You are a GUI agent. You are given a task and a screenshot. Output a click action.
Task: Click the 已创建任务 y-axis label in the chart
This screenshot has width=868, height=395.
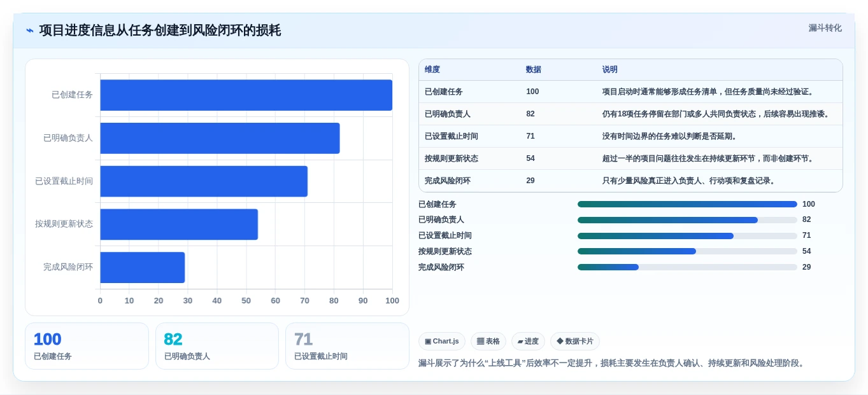pyautogui.click(x=72, y=95)
